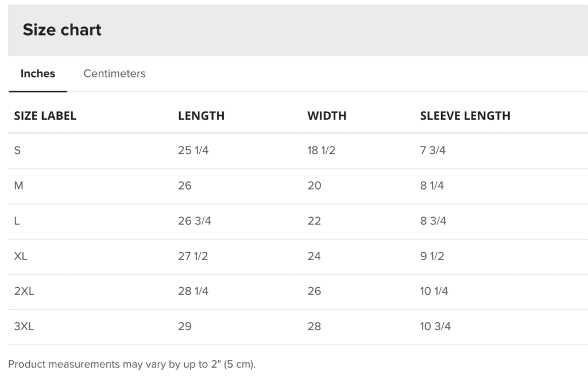Click XL length value 27 1/2
588x386 pixels.
(x=193, y=256)
